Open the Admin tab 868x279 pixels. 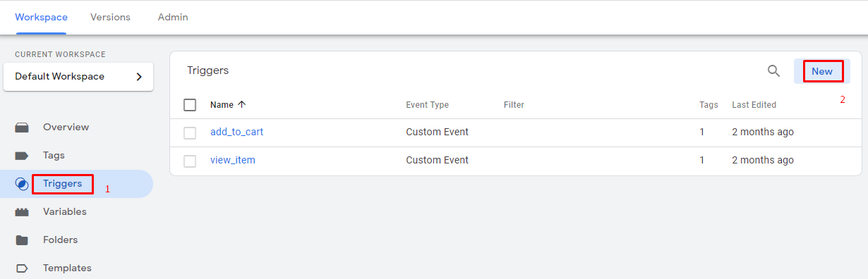[173, 17]
